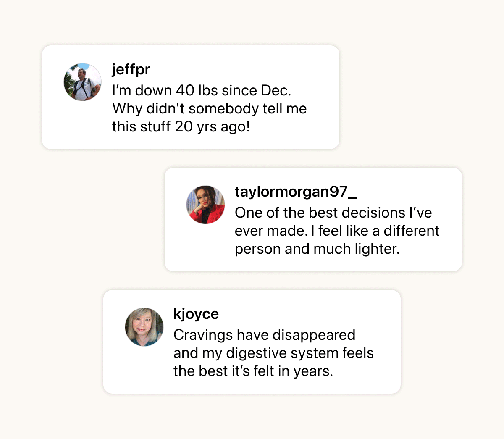
Task: Click the word "lighter" in taylormorgan97_'s review
Action: 375,249
